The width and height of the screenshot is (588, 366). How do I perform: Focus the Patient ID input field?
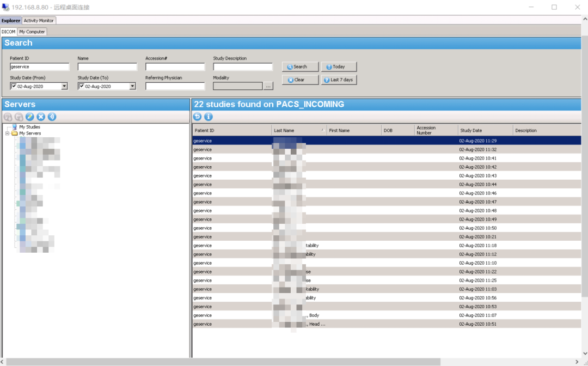(x=40, y=67)
